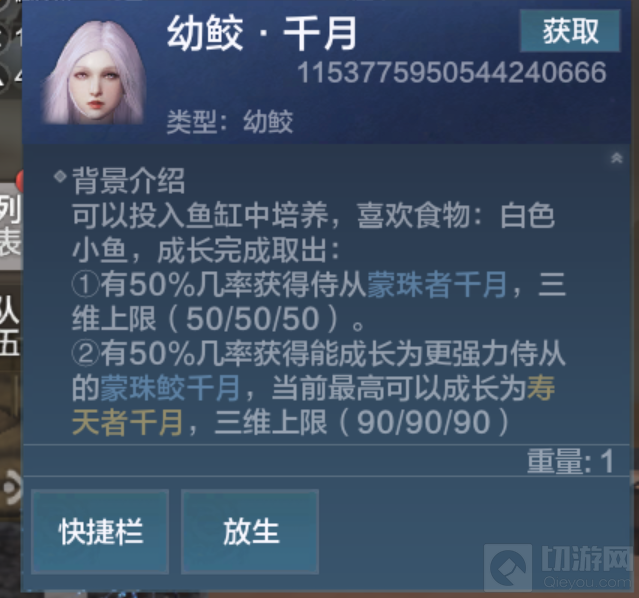This screenshot has width=639, height=598.
Task: Open the yellow 寿天者千月 link
Action: pyautogui.click(x=313, y=405)
